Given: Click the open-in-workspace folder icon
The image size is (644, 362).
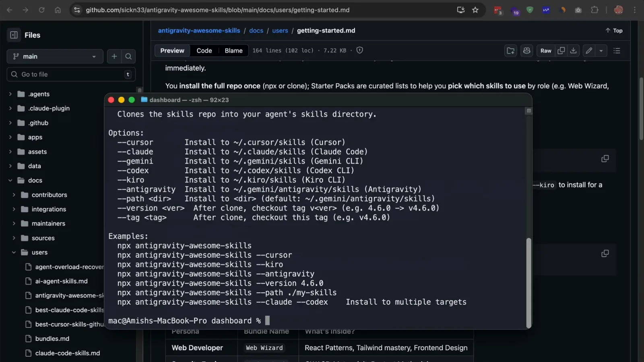Looking at the screenshot, I should point(511,51).
